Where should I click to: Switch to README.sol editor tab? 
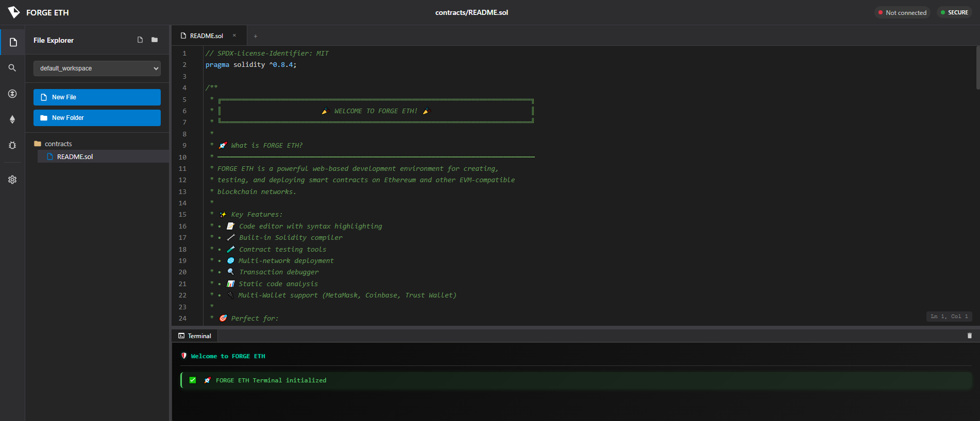coord(209,36)
